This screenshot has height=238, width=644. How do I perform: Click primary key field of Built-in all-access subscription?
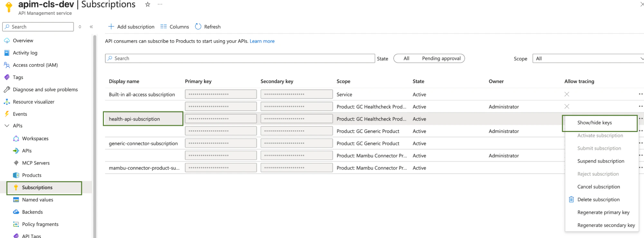[x=221, y=94]
